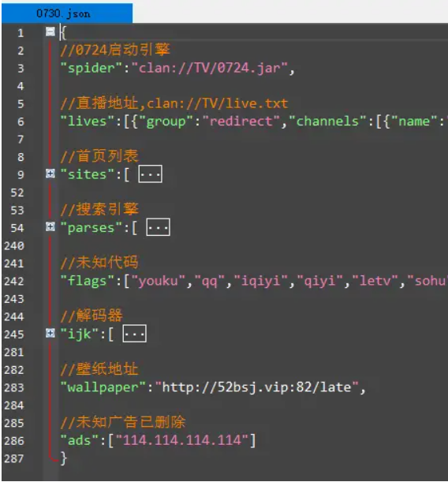Click the comment //0724启动引擎
The image size is (448, 482).
[x=115, y=50]
